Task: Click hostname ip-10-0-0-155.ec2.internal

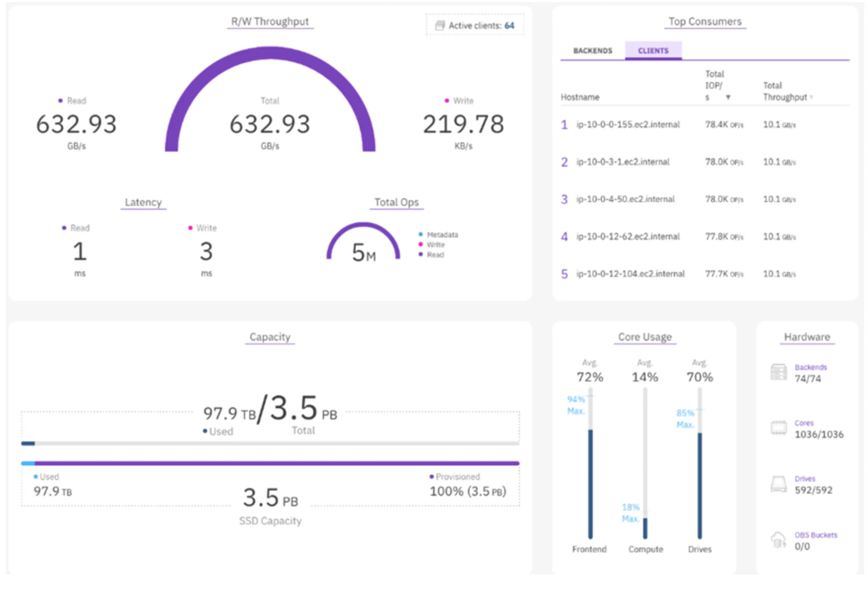Action: 628,125
